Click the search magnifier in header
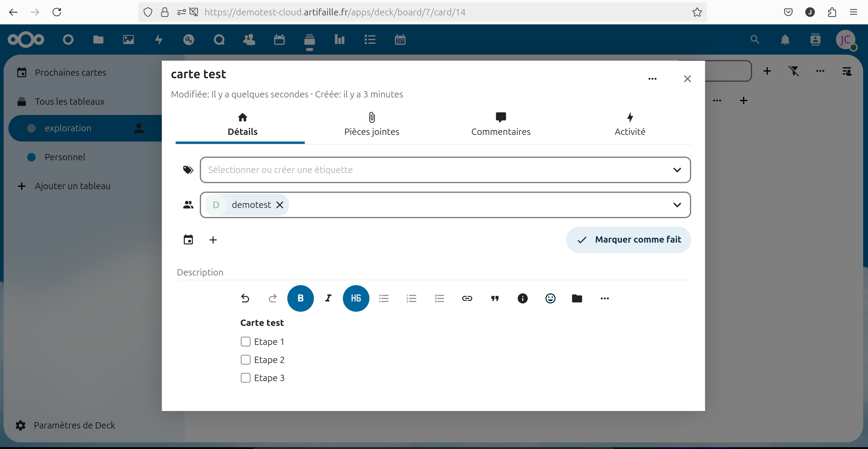Image resolution: width=868 pixels, height=449 pixels. tap(755, 40)
